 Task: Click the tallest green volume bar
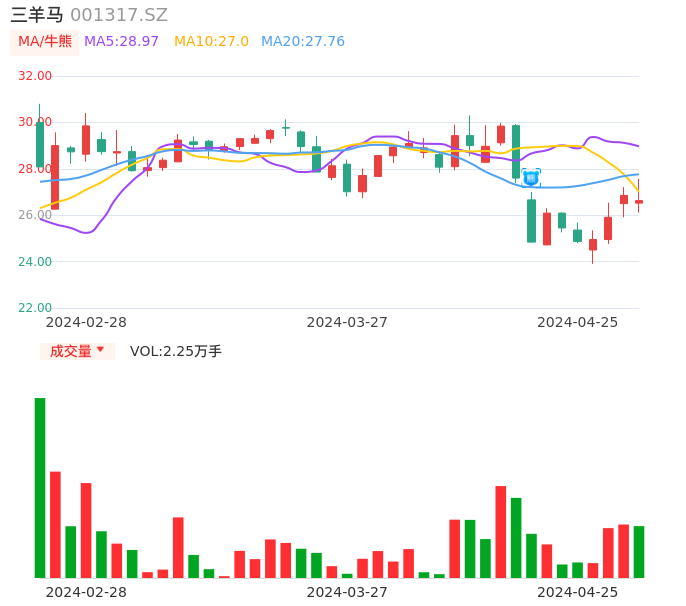(40, 487)
